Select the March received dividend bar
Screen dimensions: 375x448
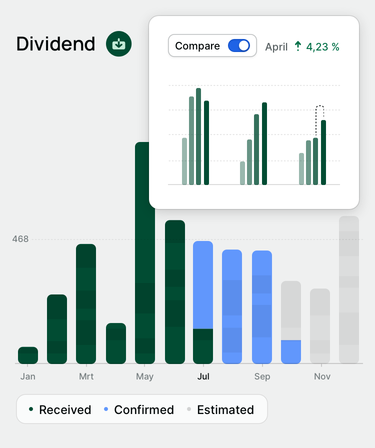[x=86, y=304]
